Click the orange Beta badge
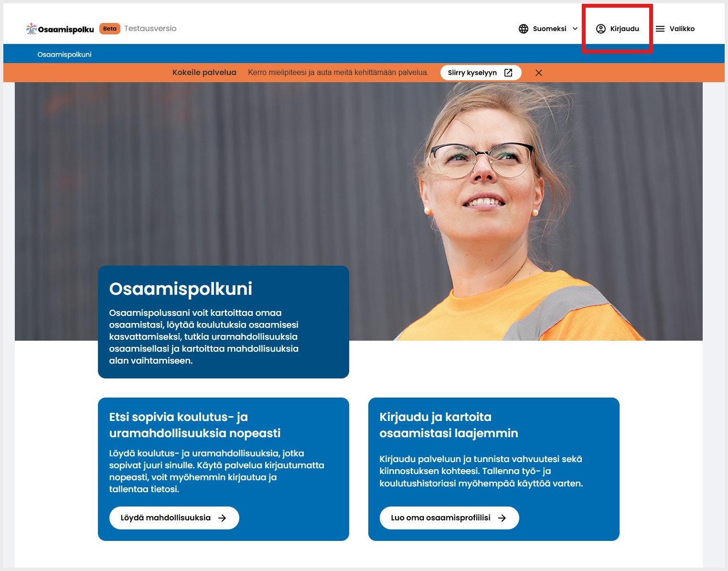 pos(110,29)
